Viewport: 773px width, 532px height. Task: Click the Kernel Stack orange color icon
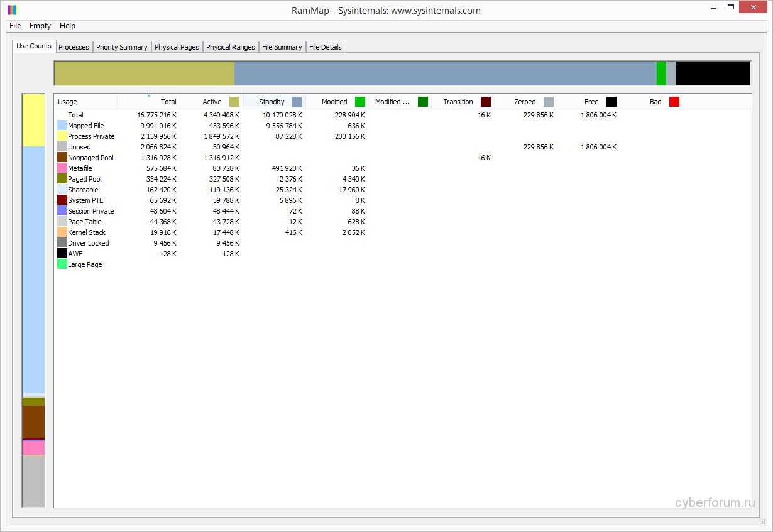62,232
